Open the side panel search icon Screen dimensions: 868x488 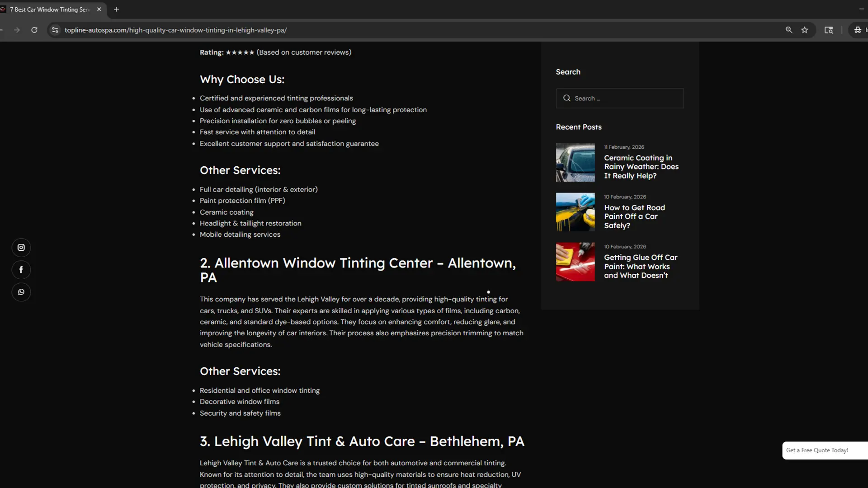[829, 30]
